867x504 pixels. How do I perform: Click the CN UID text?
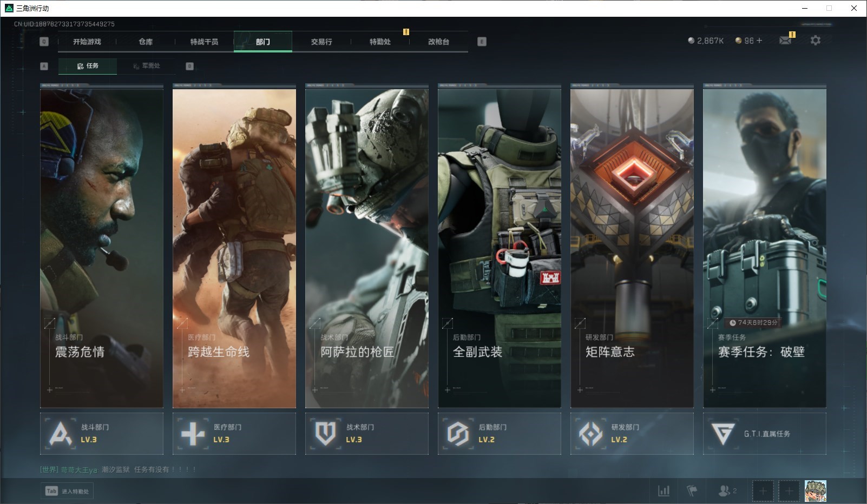point(64,24)
